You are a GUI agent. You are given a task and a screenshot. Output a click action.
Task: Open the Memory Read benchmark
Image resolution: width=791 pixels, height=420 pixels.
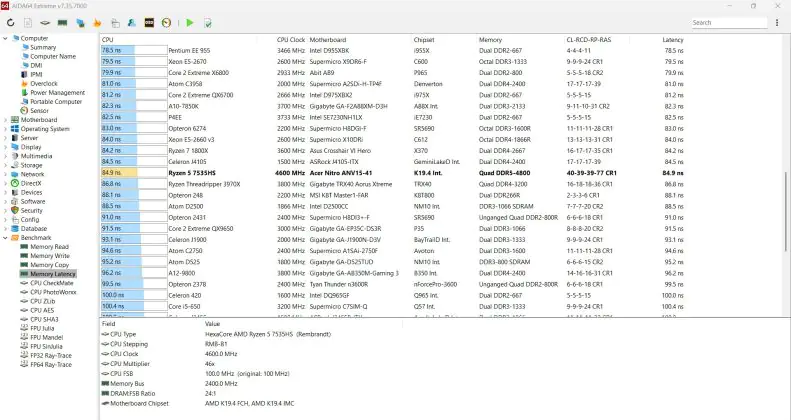tap(49, 247)
